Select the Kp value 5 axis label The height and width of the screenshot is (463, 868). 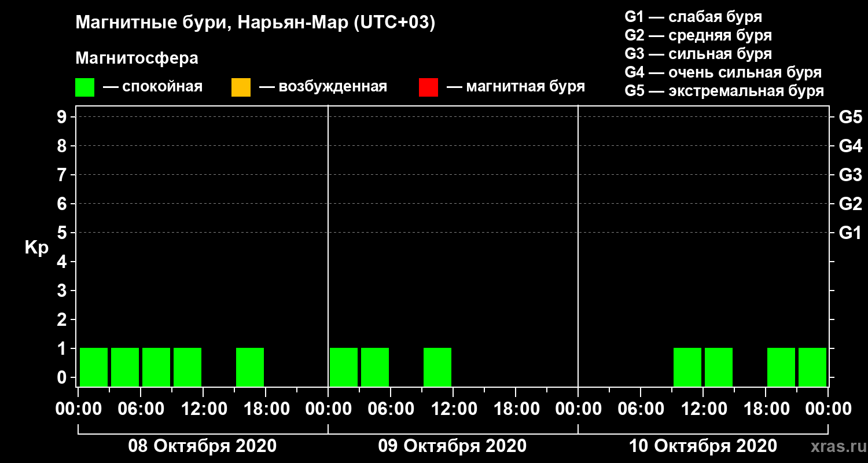click(63, 233)
